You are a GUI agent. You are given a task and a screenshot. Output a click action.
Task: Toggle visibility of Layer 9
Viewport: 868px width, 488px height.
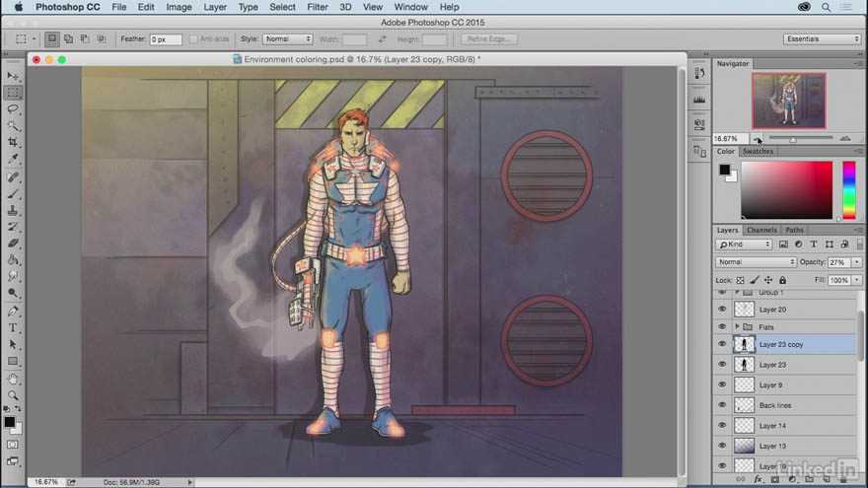pyautogui.click(x=722, y=384)
